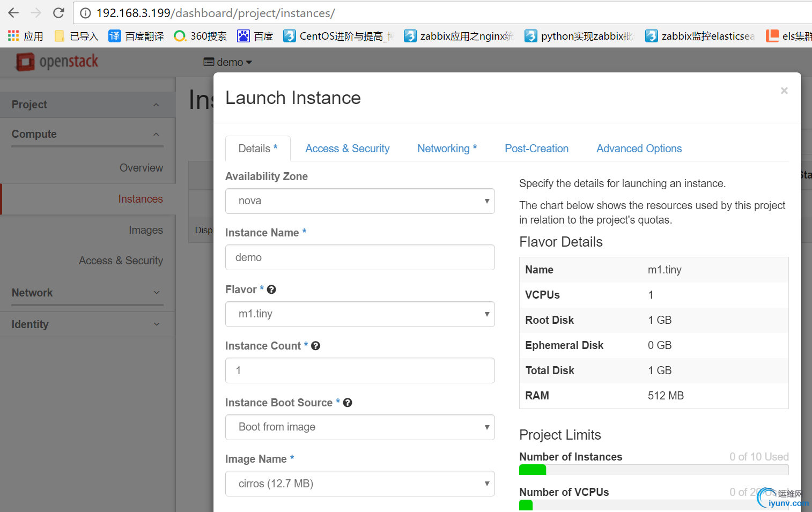Click the Flavor help question icon
The width and height of the screenshot is (812, 512).
coord(271,290)
